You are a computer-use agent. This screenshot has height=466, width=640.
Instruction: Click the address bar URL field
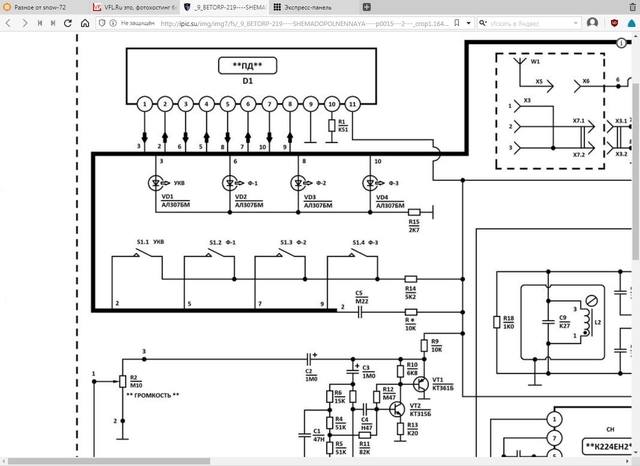point(300,23)
